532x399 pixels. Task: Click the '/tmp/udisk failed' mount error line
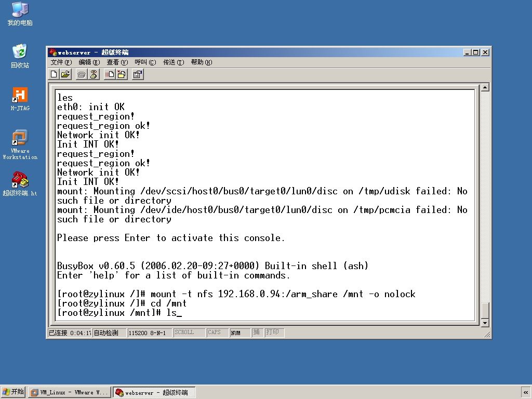coord(262,196)
